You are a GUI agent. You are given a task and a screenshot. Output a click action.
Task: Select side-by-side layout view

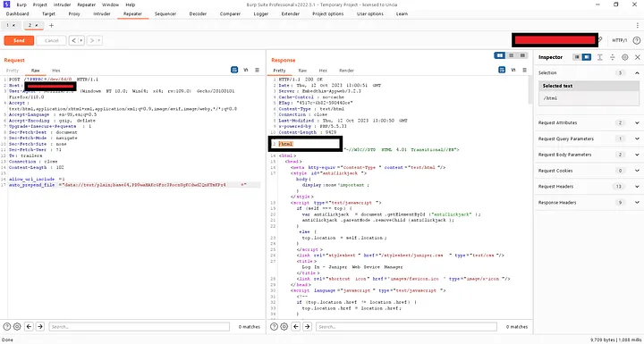coord(499,55)
